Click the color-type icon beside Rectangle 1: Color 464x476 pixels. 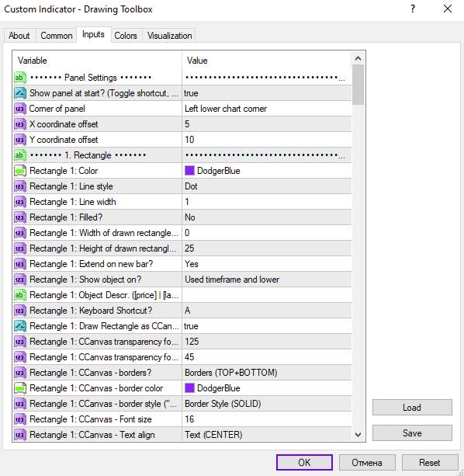point(20,171)
